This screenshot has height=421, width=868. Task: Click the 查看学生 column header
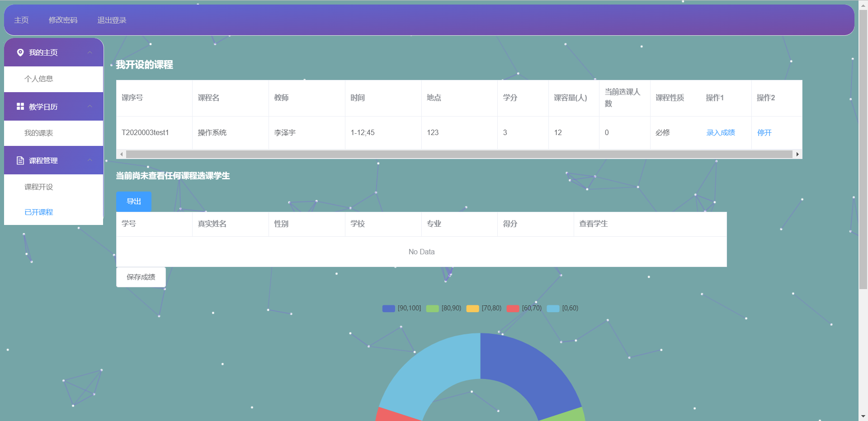pyautogui.click(x=651, y=224)
